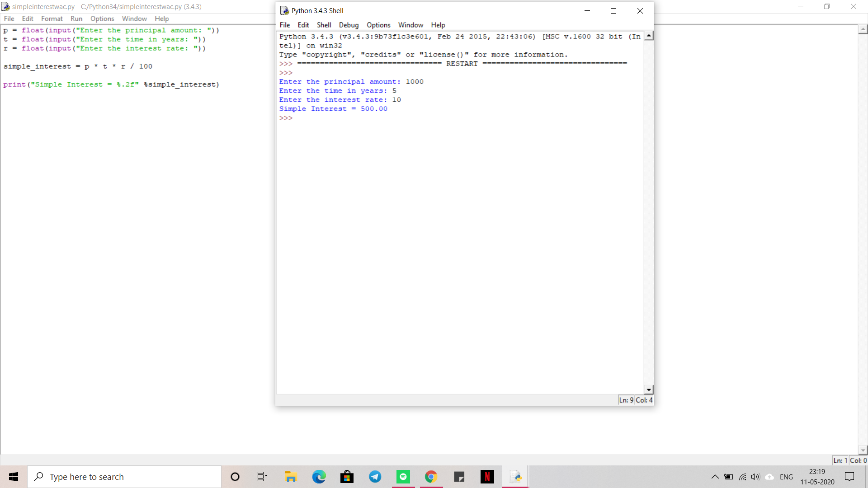The image size is (868, 488).
Task: Open the Run menu in the editor
Action: (76, 19)
